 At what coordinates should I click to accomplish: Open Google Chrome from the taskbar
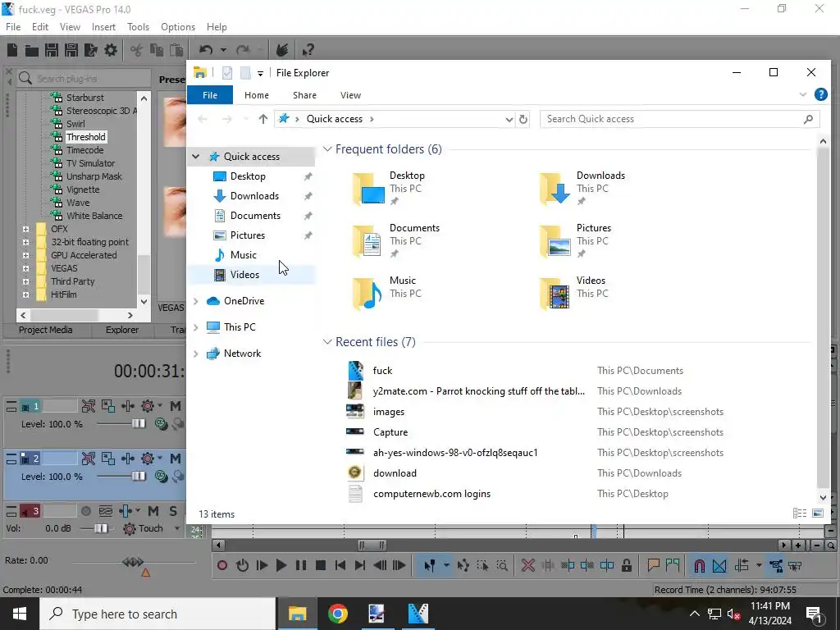tap(337, 614)
